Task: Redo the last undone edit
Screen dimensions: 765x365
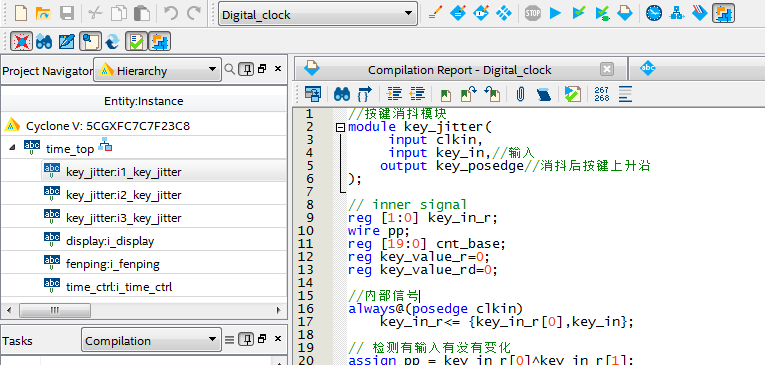Action: coord(194,13)
